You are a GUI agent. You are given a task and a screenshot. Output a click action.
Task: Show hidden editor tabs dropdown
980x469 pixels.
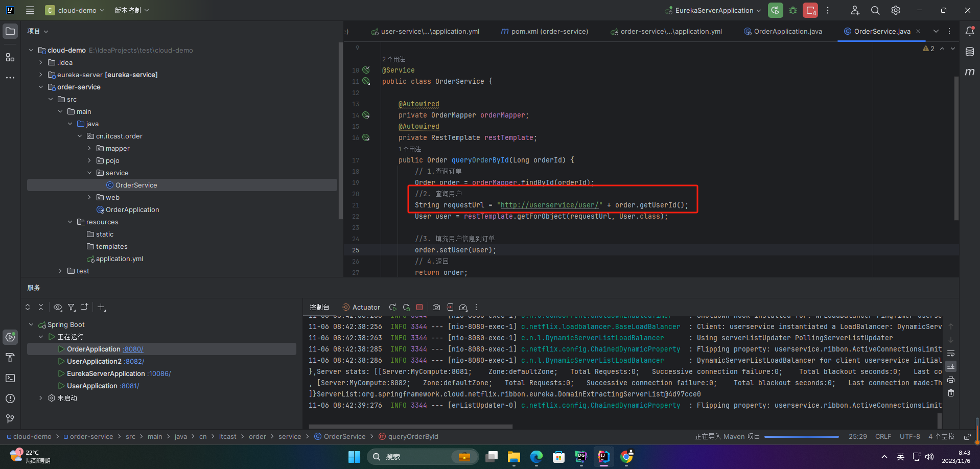[x=936, y=31]
